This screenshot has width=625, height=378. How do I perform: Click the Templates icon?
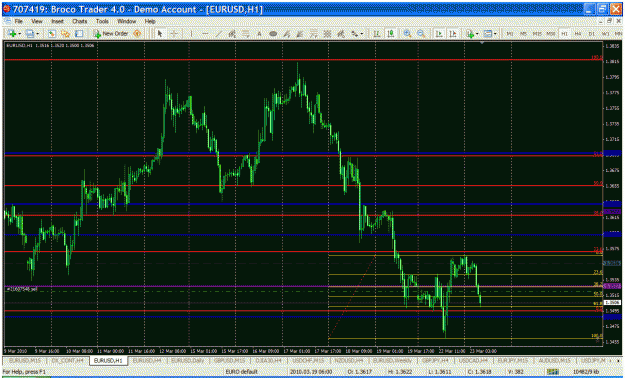point(487,34)
